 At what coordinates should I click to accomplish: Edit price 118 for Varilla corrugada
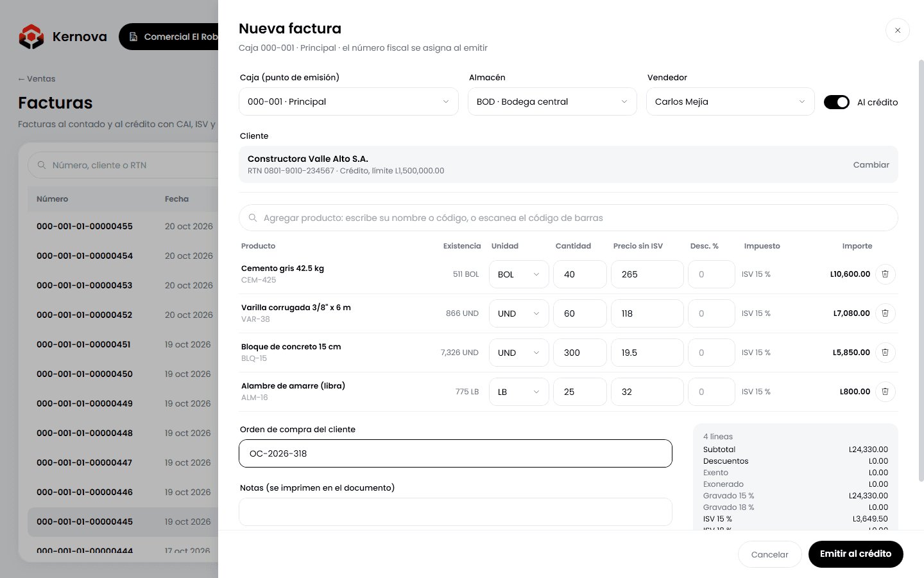(x=647, y=313)
